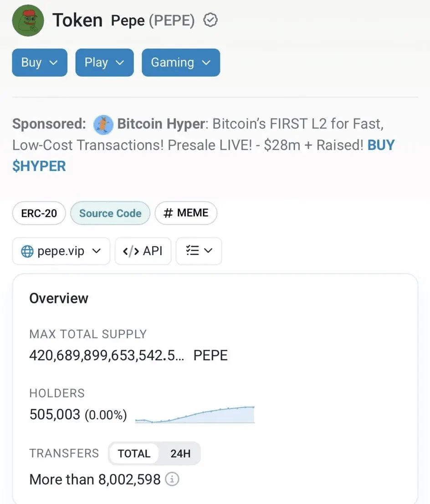The width and height of the screenshot is (430, 504).
Task: Expand the Buy dropdown
Action: (40, 62)
